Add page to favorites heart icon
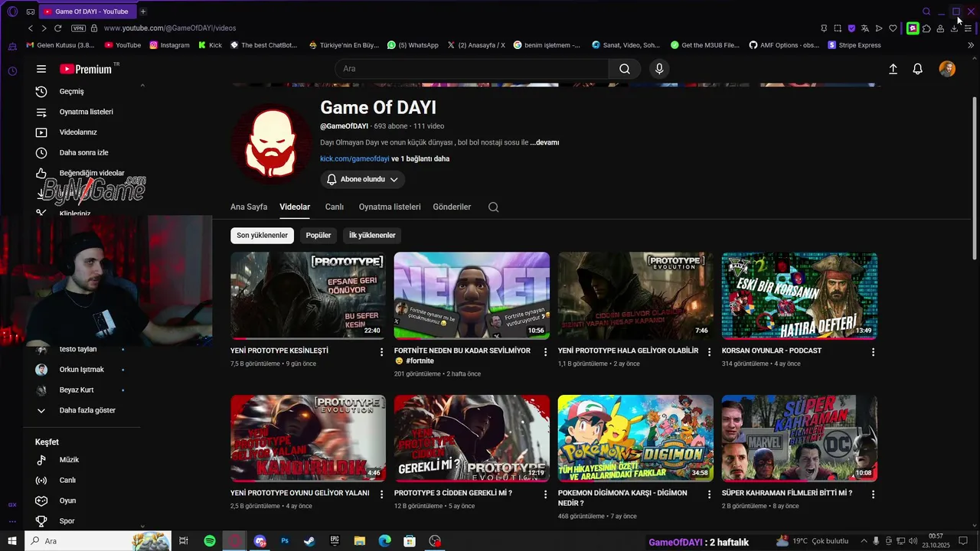The height and width of the screenshot is (551, 980). (x=893, y=28)
